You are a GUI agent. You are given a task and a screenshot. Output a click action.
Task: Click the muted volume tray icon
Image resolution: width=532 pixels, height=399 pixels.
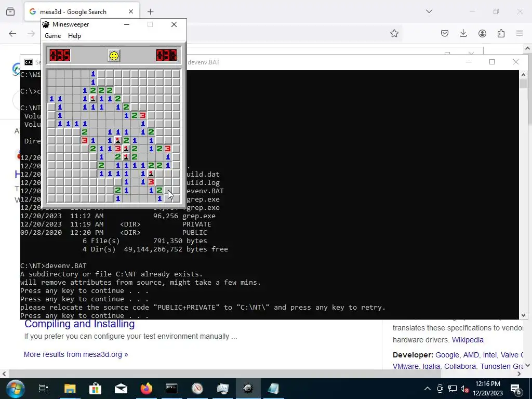(x=465, y=389)
